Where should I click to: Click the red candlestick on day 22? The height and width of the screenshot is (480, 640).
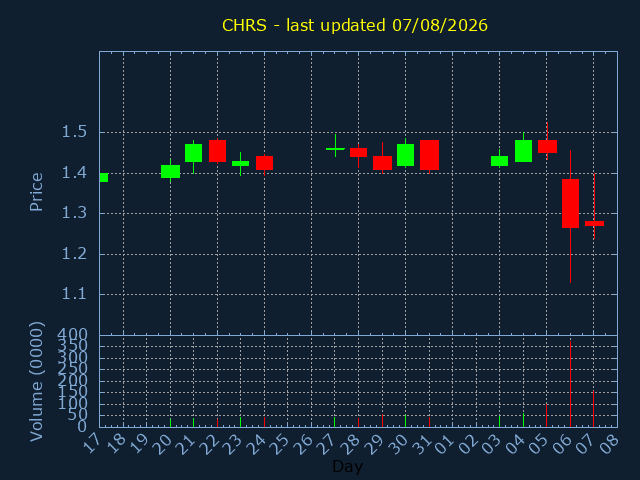218,151
